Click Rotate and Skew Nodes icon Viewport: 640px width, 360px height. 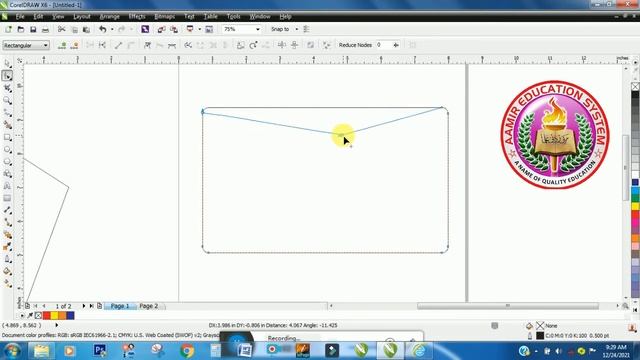(x=253, y=45)
